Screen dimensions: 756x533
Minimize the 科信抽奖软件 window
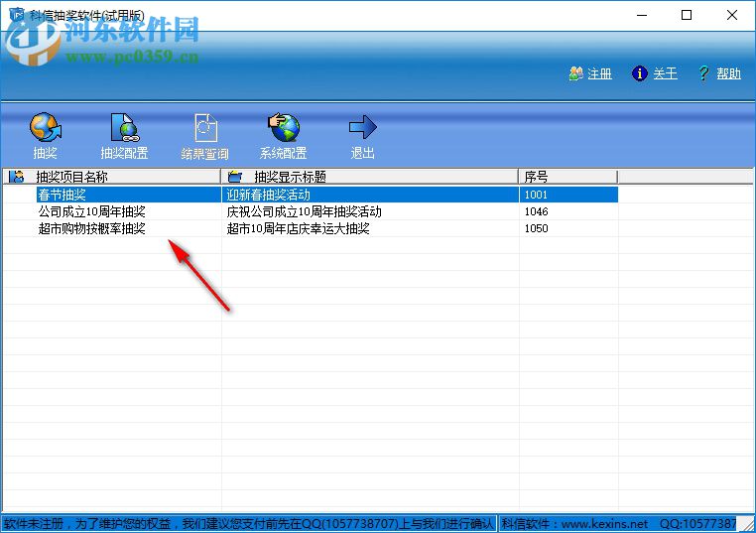[642, 16]
